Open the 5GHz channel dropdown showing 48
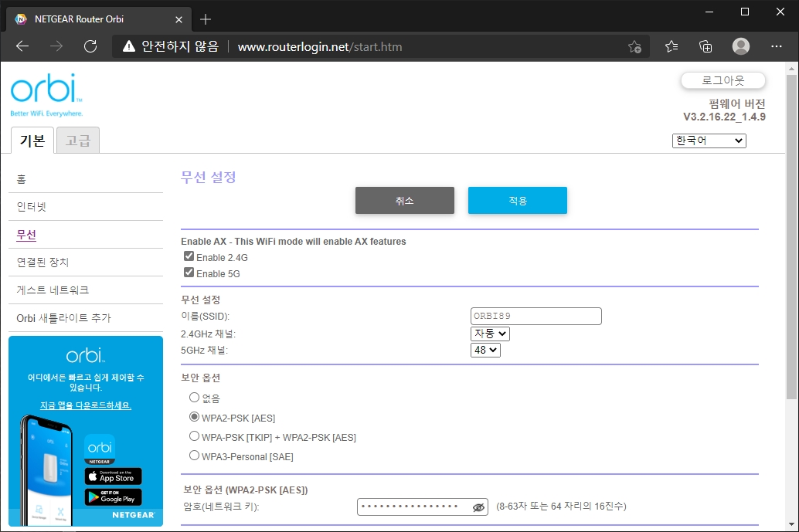The width and height of the screenshot is (799, 532). (485, 350)
